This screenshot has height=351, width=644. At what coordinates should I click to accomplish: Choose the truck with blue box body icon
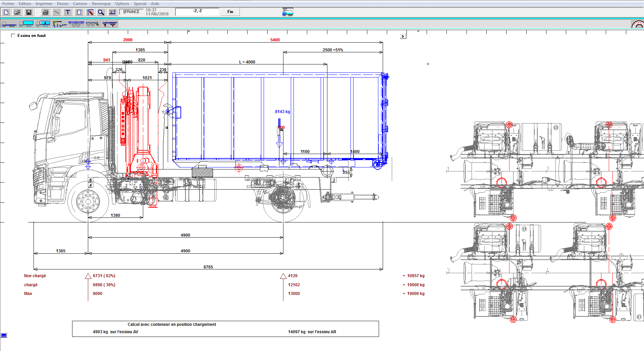click(26, 24)
